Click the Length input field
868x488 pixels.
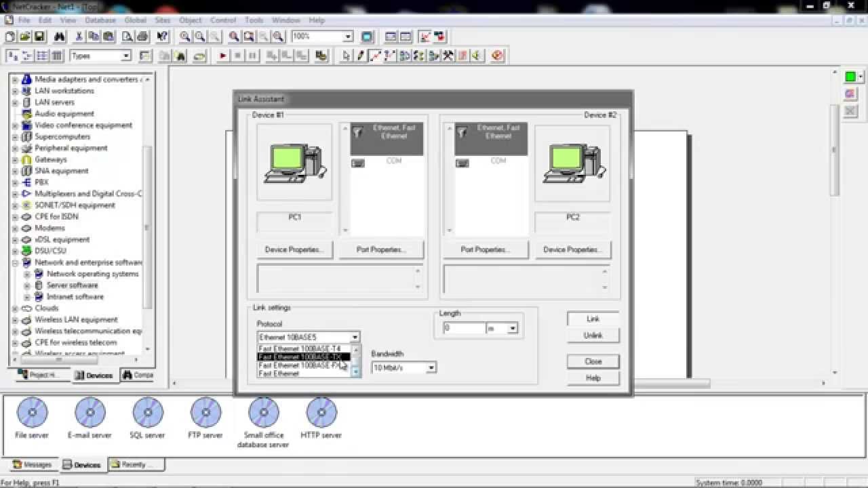(x=465, y=328)
